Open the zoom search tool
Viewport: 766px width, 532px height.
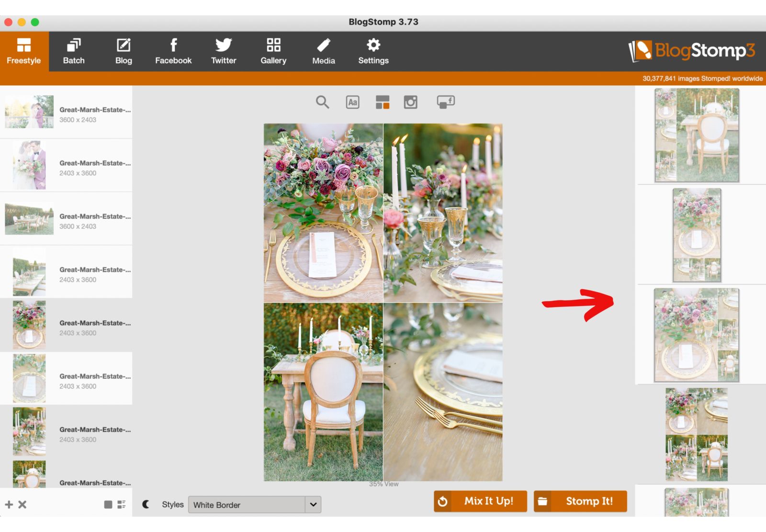[323, 102]
